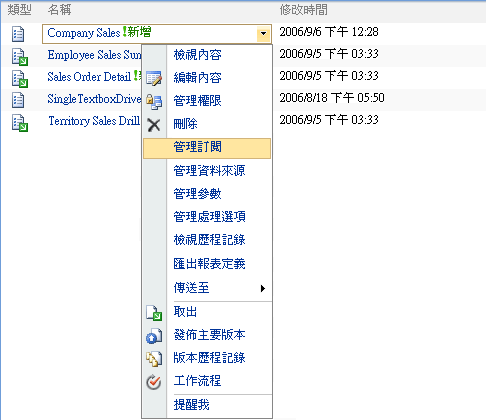Click the publish icon beside 發佈主要版本
486x420 pixels.
tap(154, 336)
